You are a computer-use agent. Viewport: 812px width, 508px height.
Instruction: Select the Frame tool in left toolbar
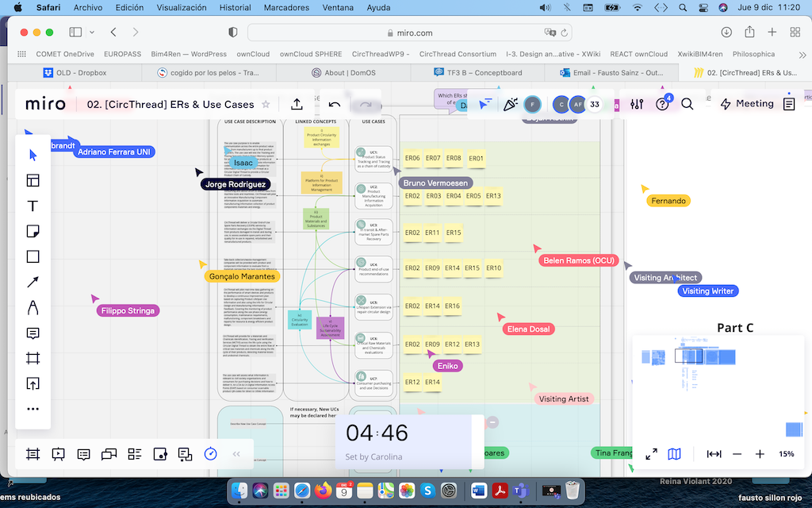(33, 358)
